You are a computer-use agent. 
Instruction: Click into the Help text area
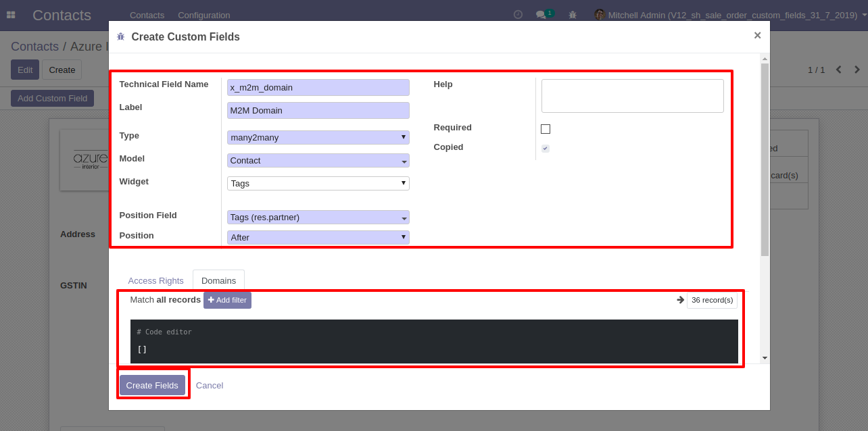(633, 95)
